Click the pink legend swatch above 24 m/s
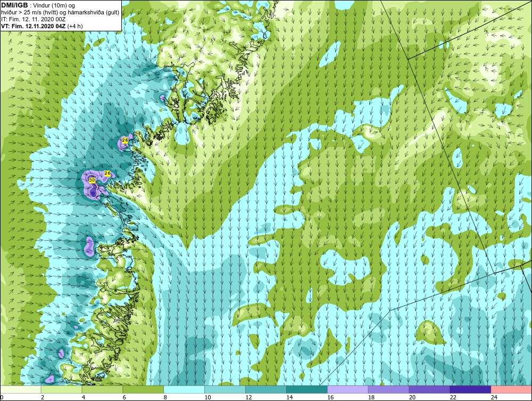Viewport: 532px width, 401px height. [511, 389]
